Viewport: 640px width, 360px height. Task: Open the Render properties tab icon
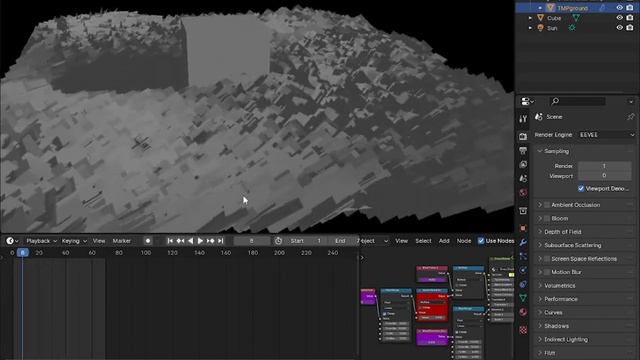pos(523,136)
